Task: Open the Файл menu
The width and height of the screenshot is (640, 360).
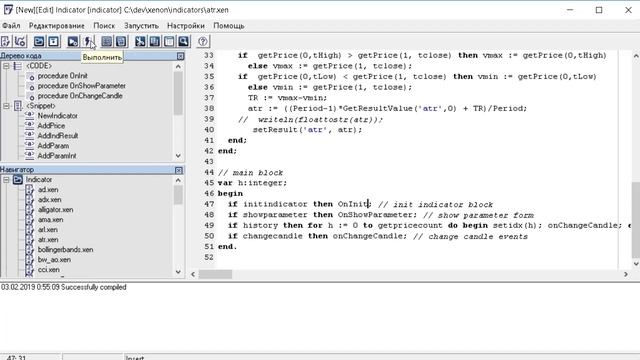Action: 11,26
